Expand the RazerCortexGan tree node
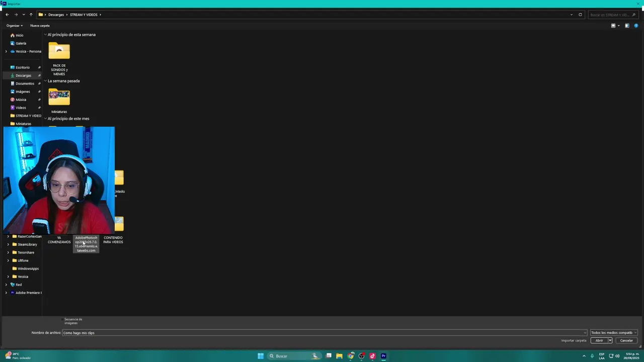This screenshot has width=644, height=362. [x=8, y=236]
